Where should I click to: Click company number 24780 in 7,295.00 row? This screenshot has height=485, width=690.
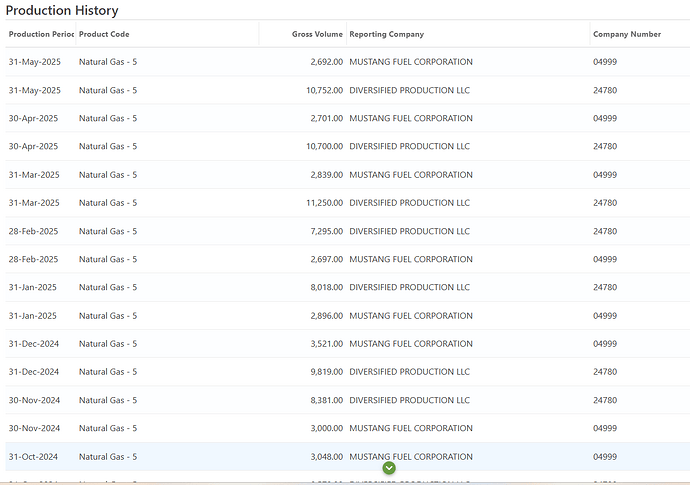[x=605, y=231]
